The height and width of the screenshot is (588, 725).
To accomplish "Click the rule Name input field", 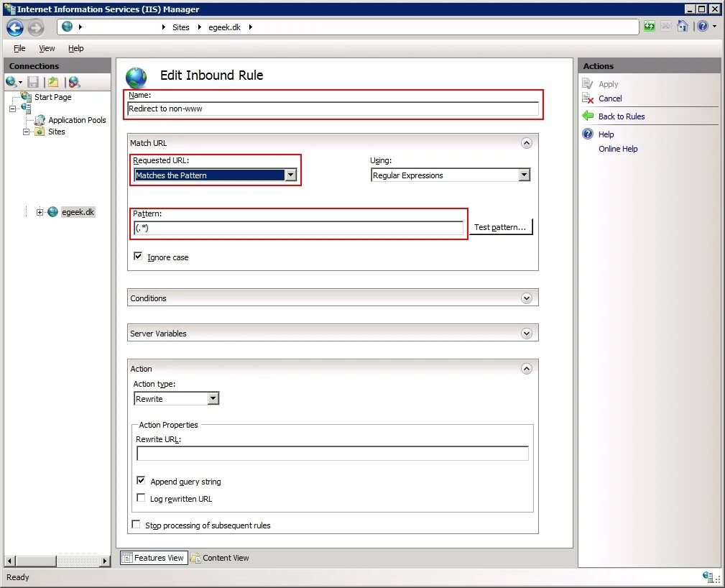I will (333, 109).
